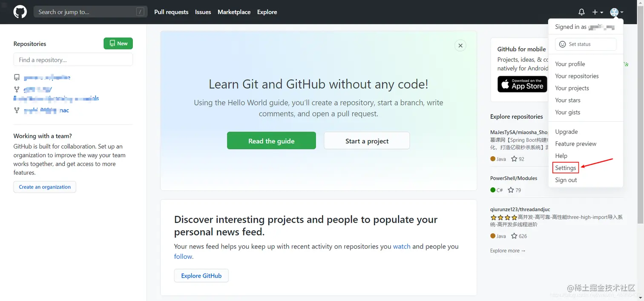Click the Working with a team? heading
This screenshot has height=301, width=644.
click(43, 136)
